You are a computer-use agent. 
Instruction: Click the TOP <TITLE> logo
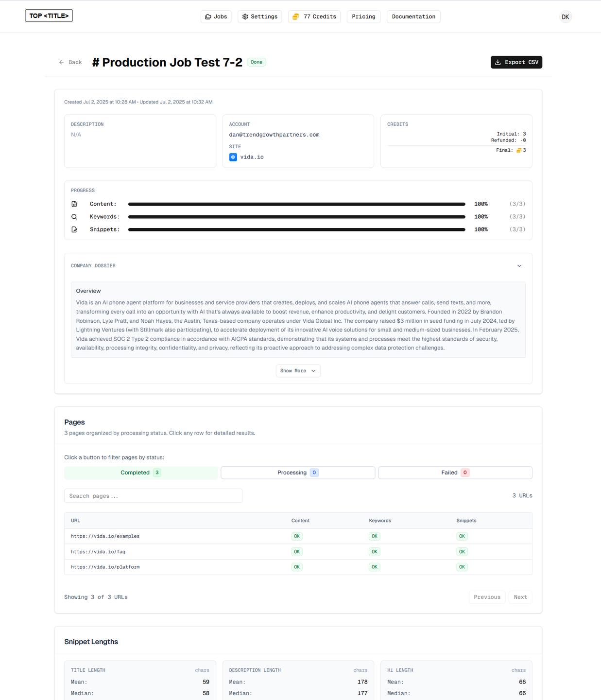pos(49,16)
